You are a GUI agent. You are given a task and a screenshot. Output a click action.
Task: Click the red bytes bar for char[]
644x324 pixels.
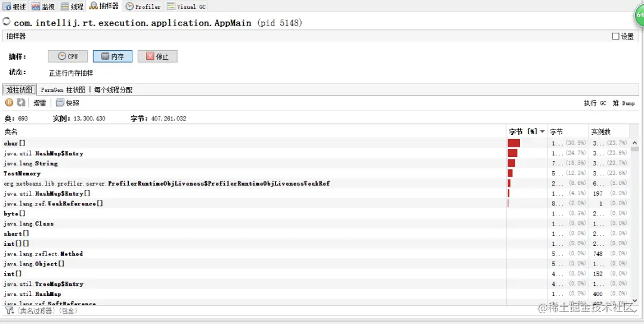pos(514,143)
